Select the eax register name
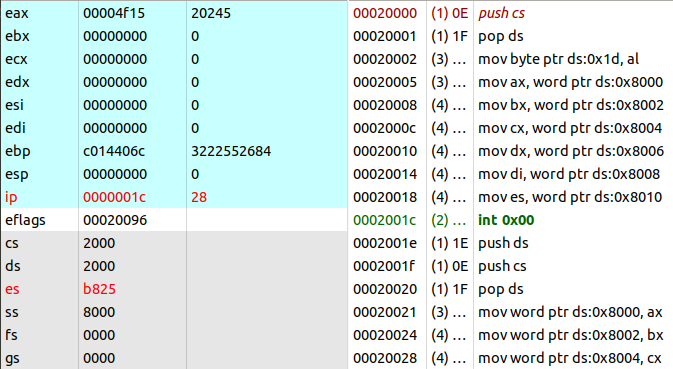 (x=17, y=13)
